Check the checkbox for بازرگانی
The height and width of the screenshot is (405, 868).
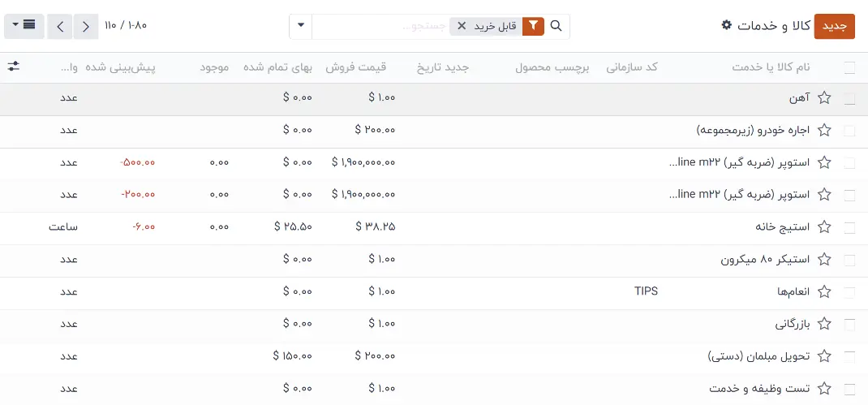[849, 325]
